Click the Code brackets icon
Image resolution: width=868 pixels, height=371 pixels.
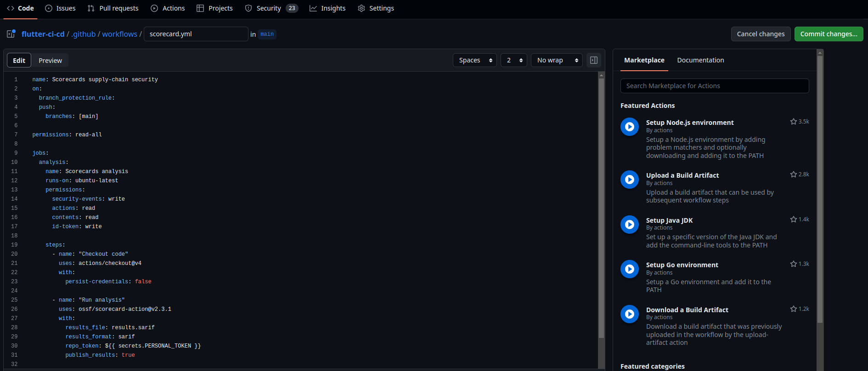(11, 8)
